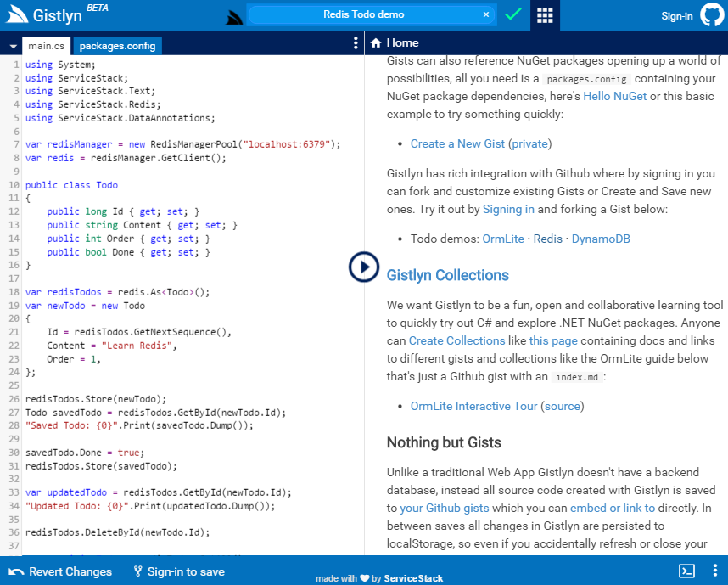Open the ServiceStack footer link
This screenshot has width=728, height=585.
(x=413, y=578)
